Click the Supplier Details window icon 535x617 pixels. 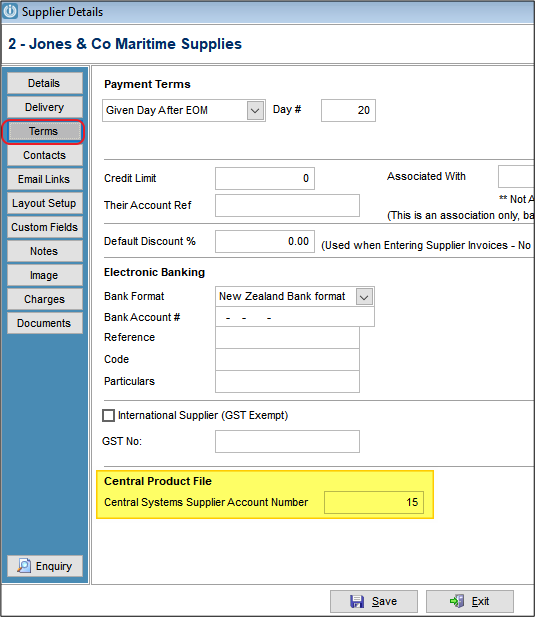click(x=9, y=11)
